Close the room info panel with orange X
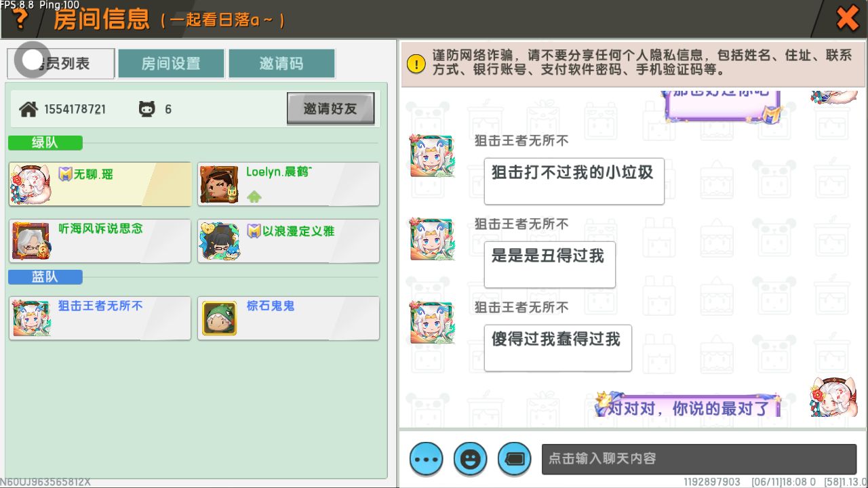Image resolution: width=868 pixels, height=488 pixels. (847, 18)
